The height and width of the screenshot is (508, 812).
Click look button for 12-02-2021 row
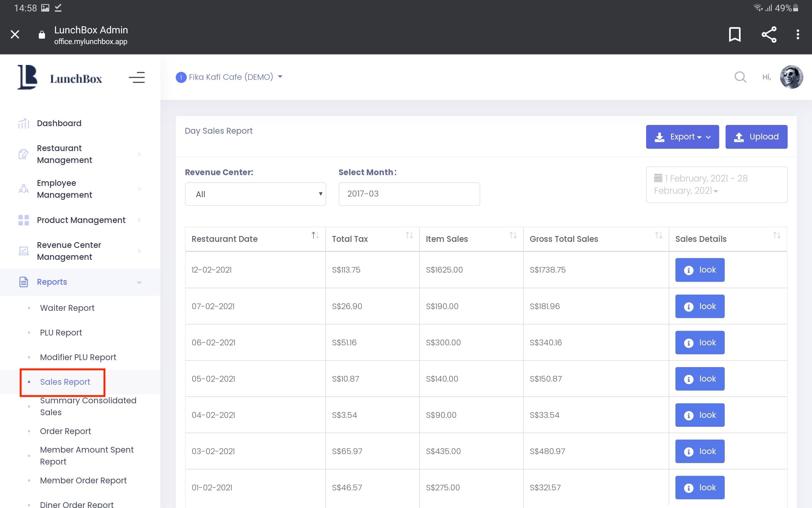point(699,270)
